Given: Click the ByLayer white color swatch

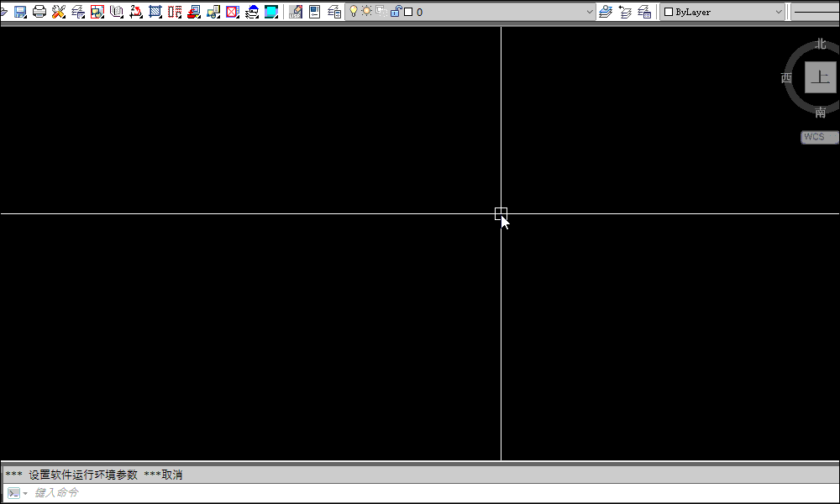Looking at the screenshot, I should pos(669,12).
